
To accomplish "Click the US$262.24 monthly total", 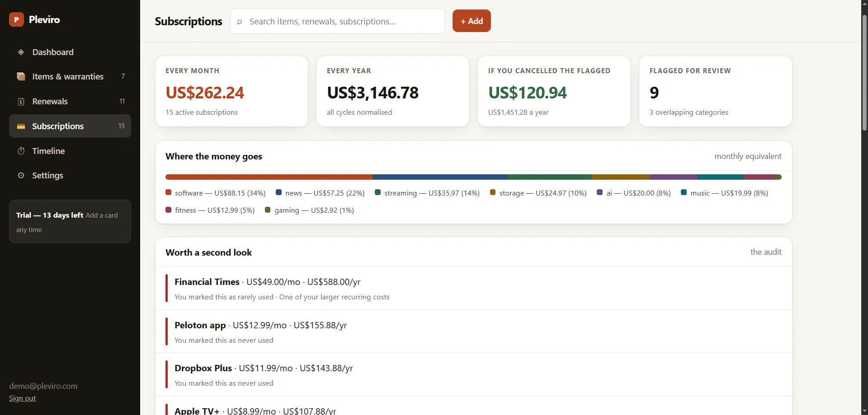I will tap(205, 93).
